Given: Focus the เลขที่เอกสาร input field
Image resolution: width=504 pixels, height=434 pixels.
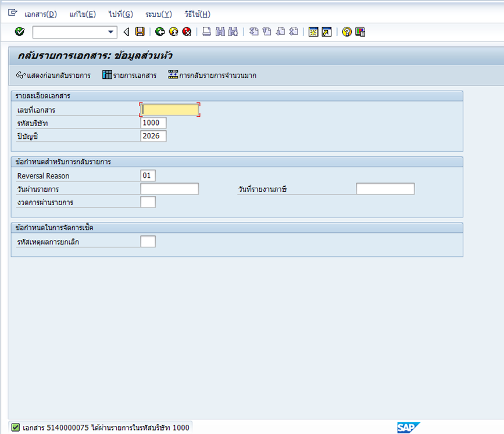Looking at the screenshot, I should point(170,110).
